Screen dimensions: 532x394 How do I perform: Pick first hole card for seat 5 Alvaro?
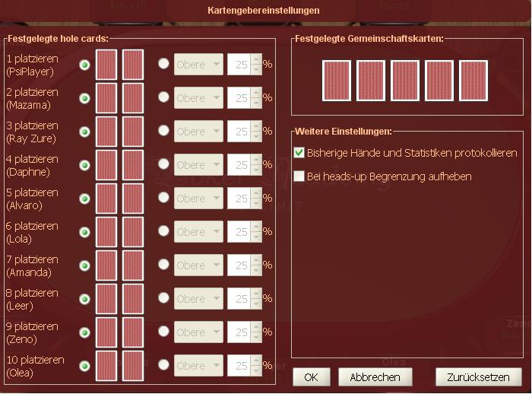[x=106, y=199]
